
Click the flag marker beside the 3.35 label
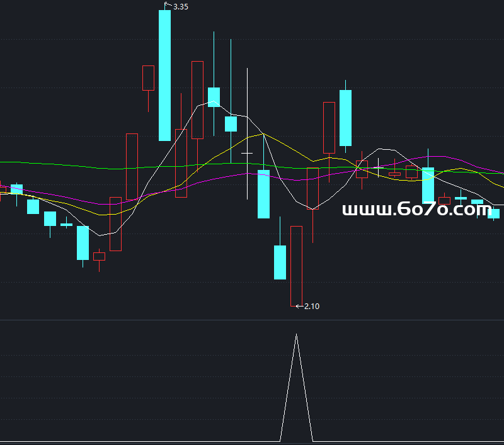coord(168,5)
